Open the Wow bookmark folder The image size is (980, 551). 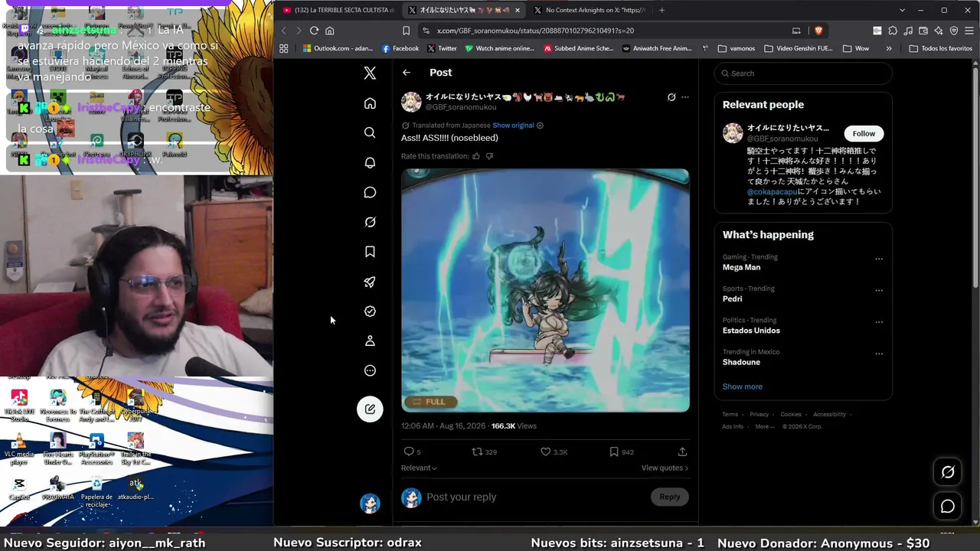(x=855, y=48)
